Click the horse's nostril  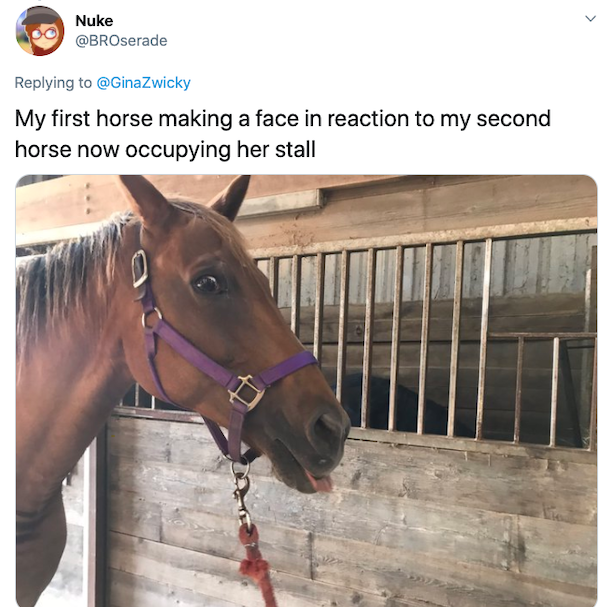click(325, 426)
